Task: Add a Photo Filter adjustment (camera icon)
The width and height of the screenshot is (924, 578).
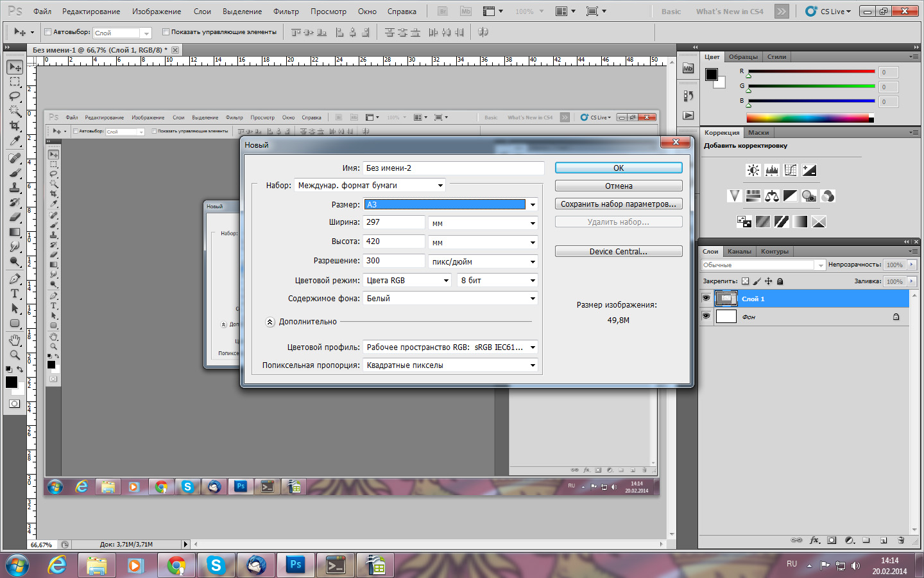Action: point(809,196)
